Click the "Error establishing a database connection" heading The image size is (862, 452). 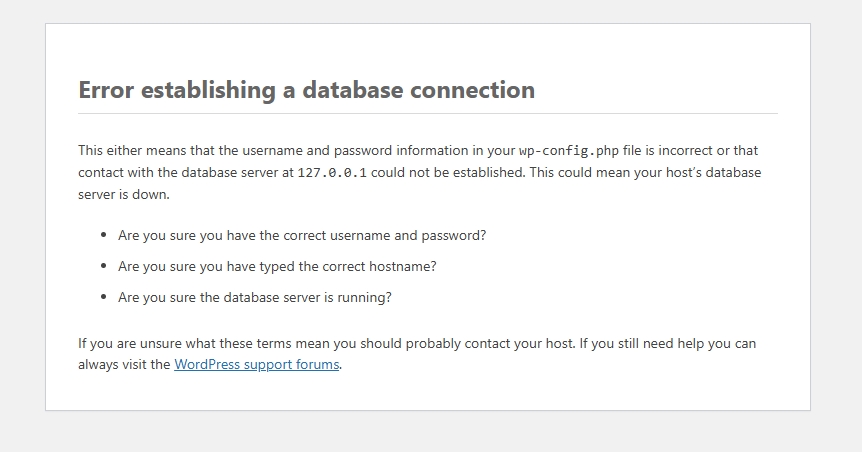(306, 90)
